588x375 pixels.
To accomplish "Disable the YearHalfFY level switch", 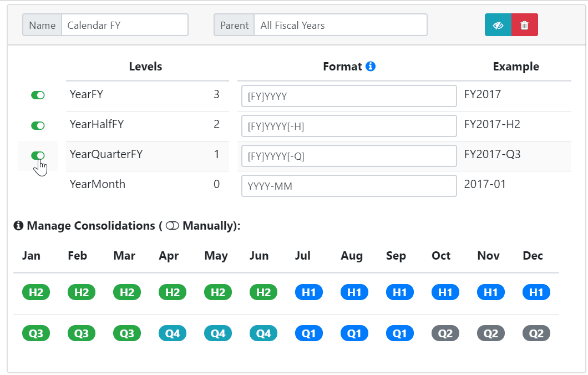I will (38, 125).
